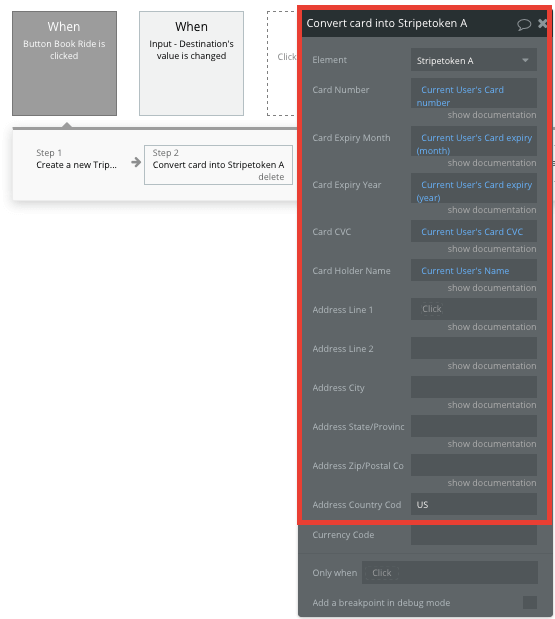Click the dashed add-event placeholder box
The height and width of the screenshot is (619, 555).
(282, 64)
